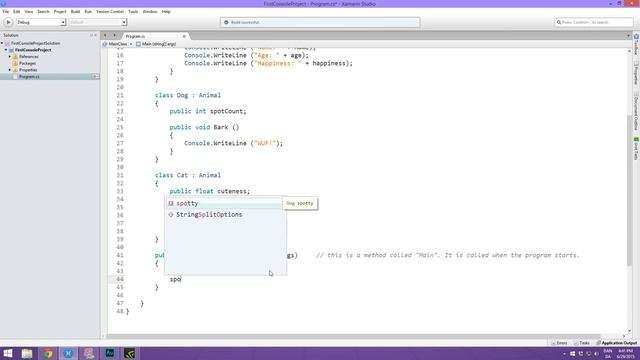Open the View menu
The height and width of the screenshot is (360, 640).
coord(29,11)
